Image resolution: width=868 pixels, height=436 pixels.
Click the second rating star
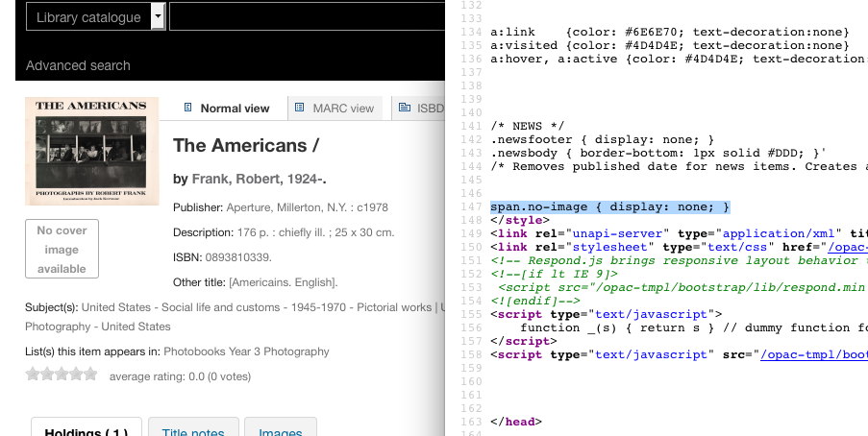coord(47,375)
